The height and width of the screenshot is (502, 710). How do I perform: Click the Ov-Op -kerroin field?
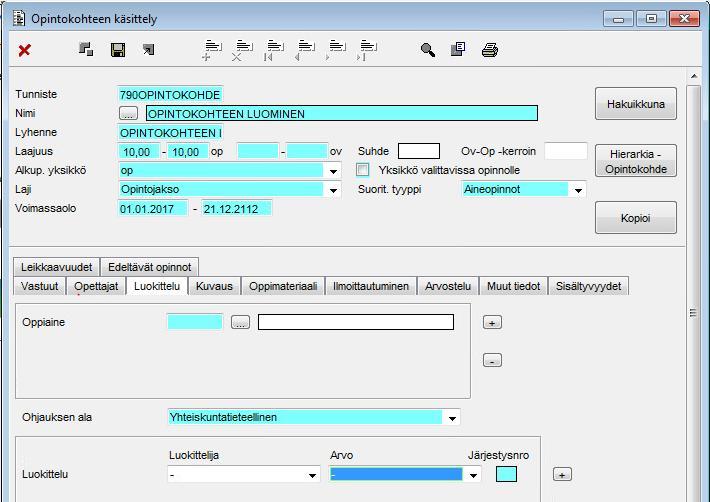pyautogui.click(x=566, y=151)
